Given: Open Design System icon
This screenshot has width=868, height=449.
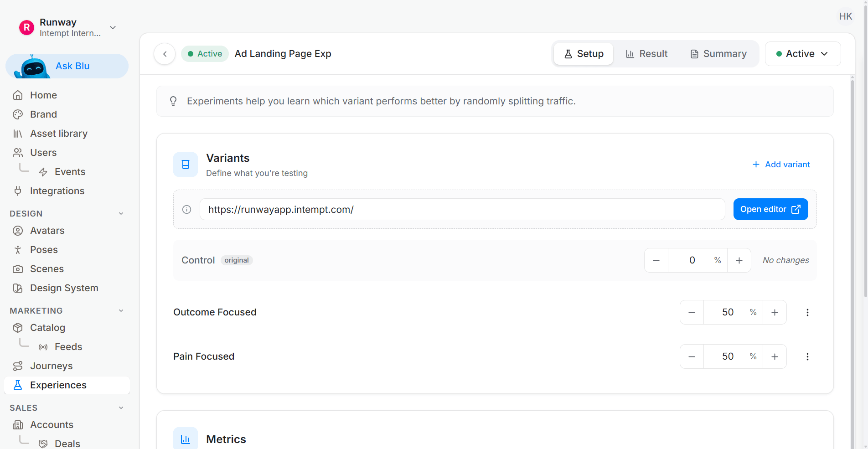Looking at the screenshot, I should tap(18, 288).
